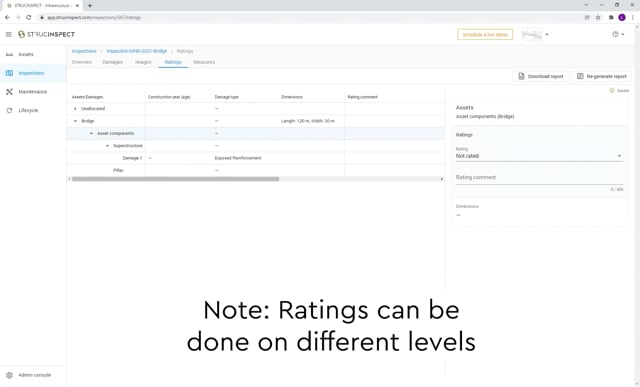This screenshot has width=640, height=387.
Task: Select the Ratings tab
Action: point(173,62)
